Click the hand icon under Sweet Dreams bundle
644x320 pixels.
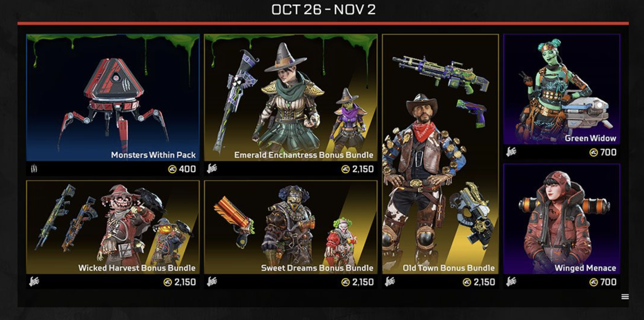pyautogui.click(x=212, y=282)
